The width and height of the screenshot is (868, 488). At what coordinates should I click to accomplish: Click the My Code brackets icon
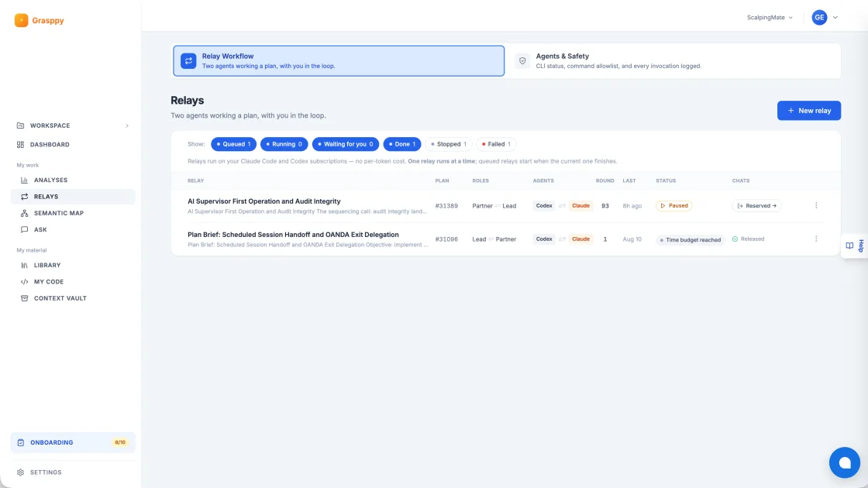(24, 282)
